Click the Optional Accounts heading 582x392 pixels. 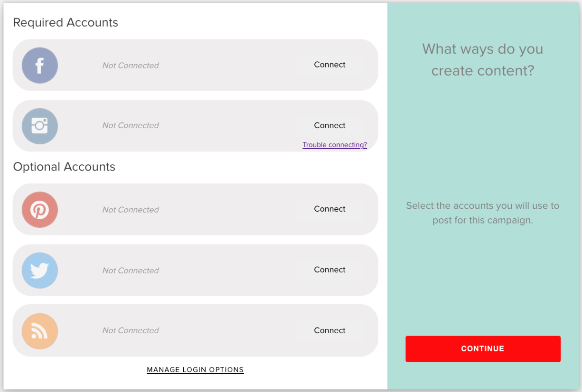coord(64,167)
